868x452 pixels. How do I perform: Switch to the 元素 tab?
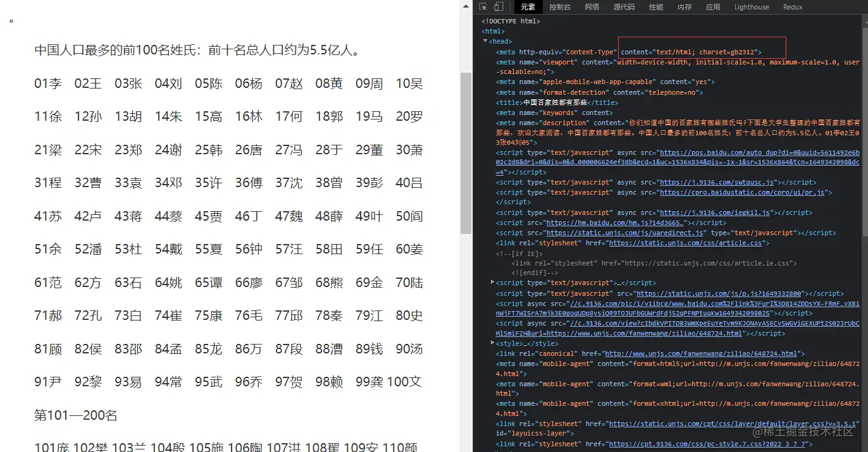tap(528, 7)
